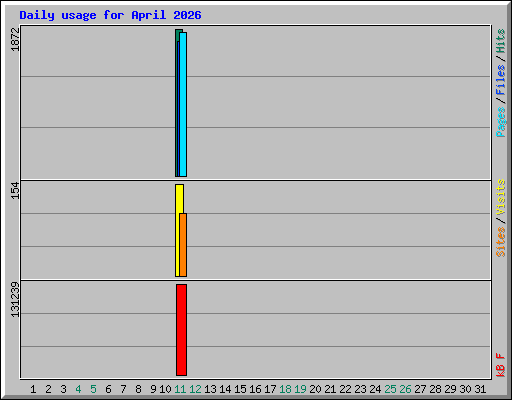The image size is (512, 400).
Task: Click day 5 on the x-axis
Action: [93, 389]
